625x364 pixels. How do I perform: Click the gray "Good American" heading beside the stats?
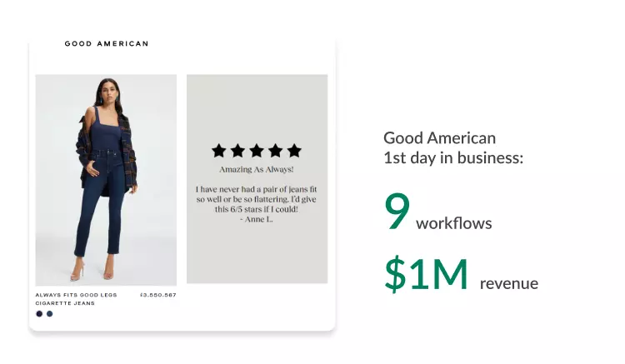439,138
